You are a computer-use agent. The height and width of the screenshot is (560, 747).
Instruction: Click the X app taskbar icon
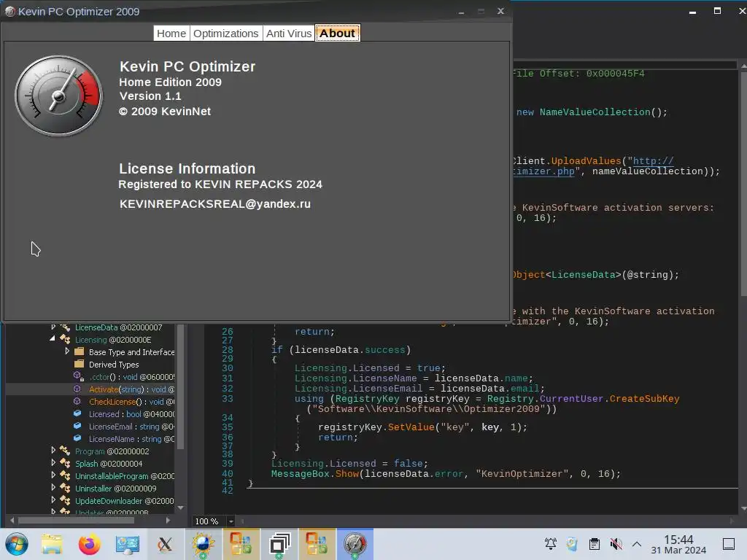coord(165,544)
